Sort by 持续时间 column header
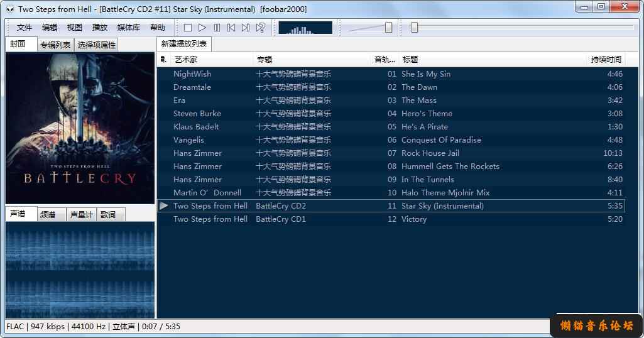644x338 pixels. (x=606, y=60)
